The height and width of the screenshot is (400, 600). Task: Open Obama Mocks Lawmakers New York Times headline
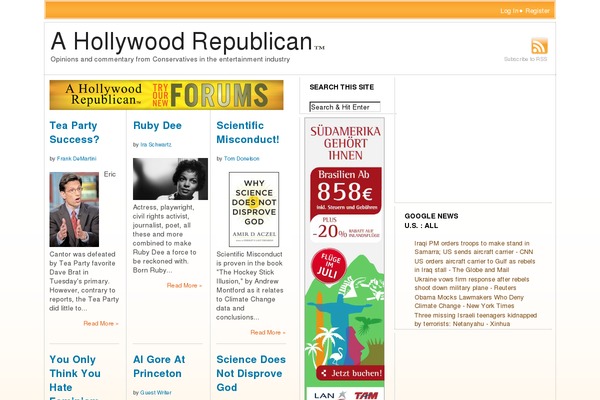coord(469,302)
